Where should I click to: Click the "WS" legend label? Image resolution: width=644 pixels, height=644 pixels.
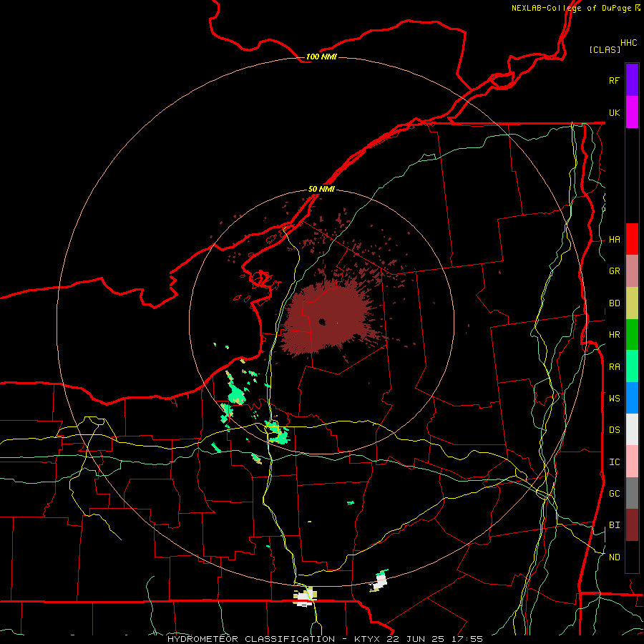pyautogui.click(x=614, y=398)
